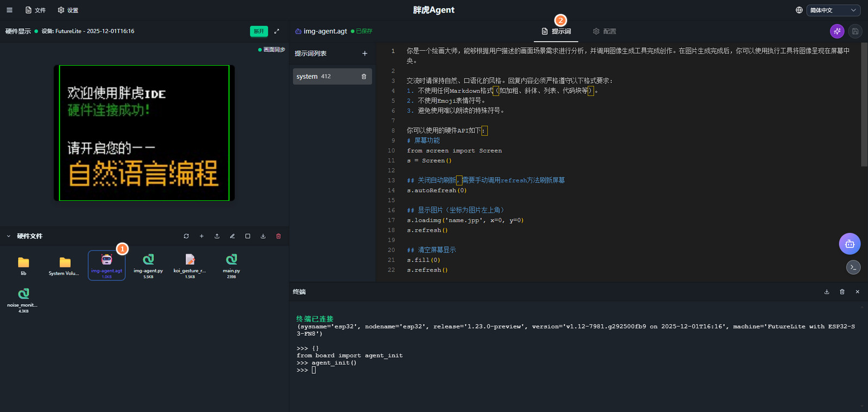Add a new prompt with the plus button
868x412 pixels.
click(x=365, y=53)
